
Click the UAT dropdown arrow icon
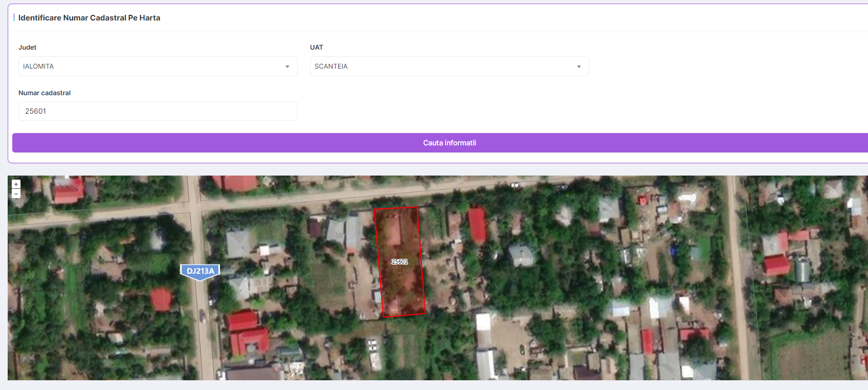(x=579, y=67)
